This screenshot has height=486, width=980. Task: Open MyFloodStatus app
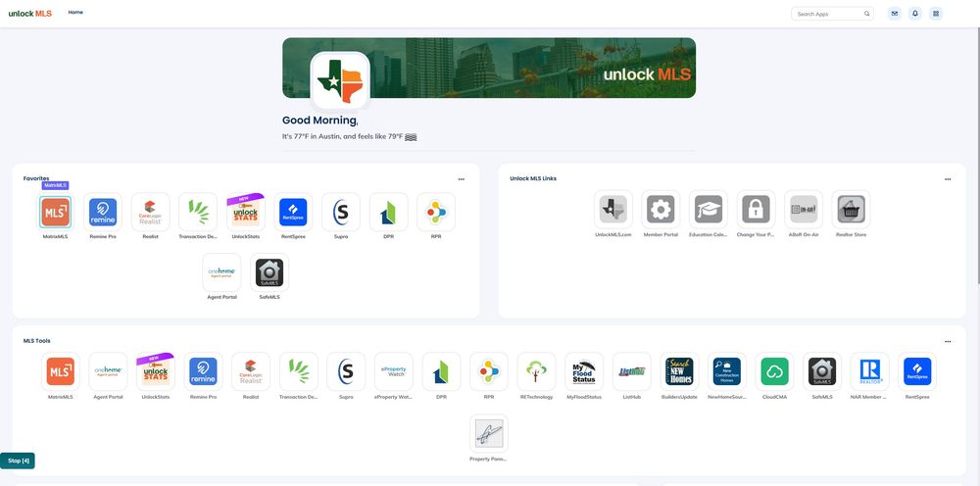pos(584,371)
